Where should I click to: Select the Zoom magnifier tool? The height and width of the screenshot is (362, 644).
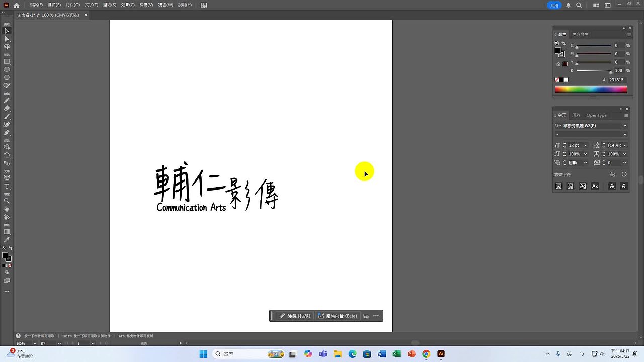click(7, 201)
